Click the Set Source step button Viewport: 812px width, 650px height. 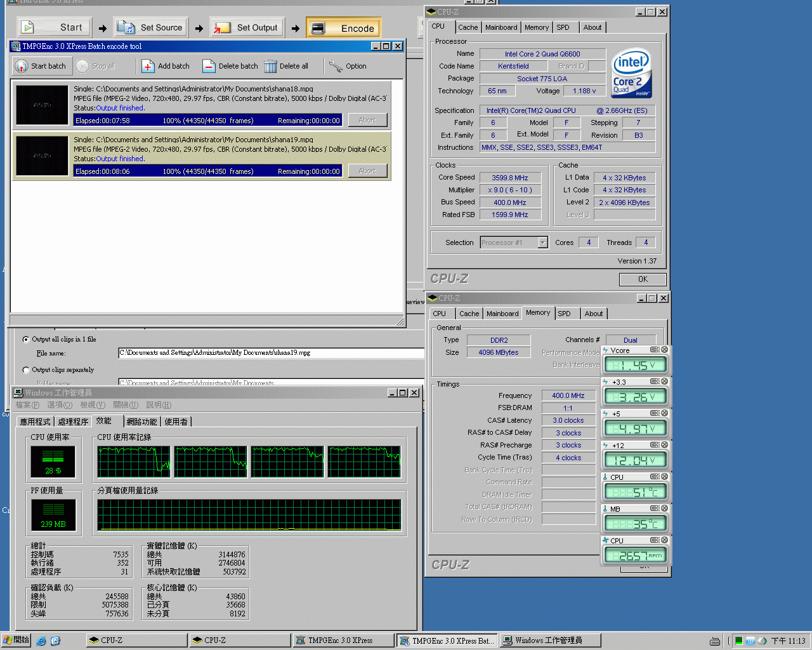(151, 27)
